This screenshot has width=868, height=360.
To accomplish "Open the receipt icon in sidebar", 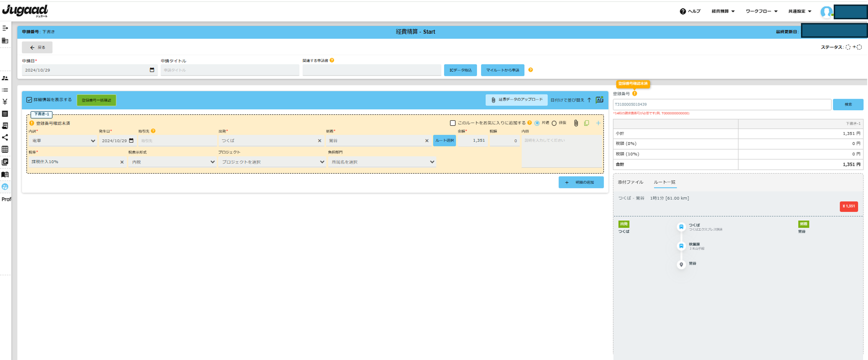I will [x=5, y=126].
